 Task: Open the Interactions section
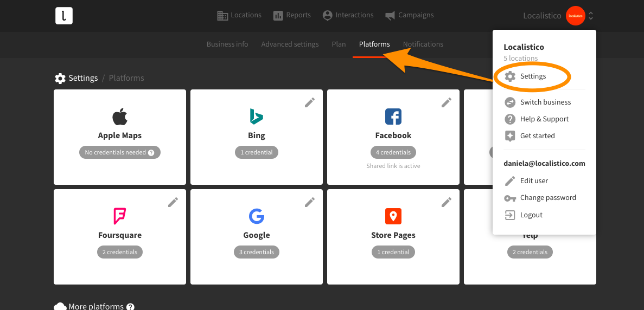tap(348, 15)
